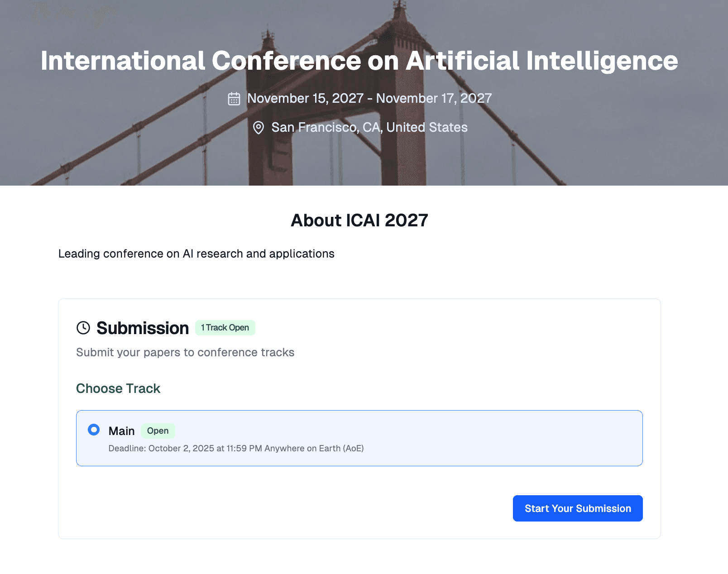Click the 'Choose Track' section heading
728x574 pixels.
coord(118,388)
